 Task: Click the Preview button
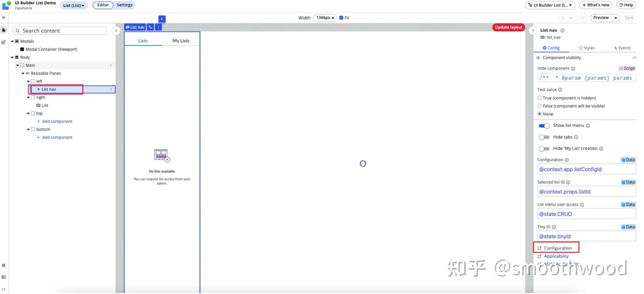pyautogui.click(x=601, y=18)
